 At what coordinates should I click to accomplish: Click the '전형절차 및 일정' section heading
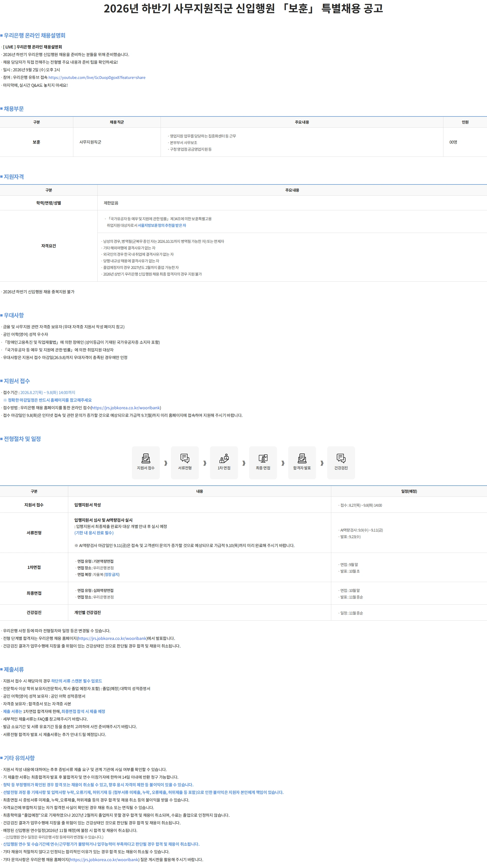pyautogui.click(x=22, y=439)
